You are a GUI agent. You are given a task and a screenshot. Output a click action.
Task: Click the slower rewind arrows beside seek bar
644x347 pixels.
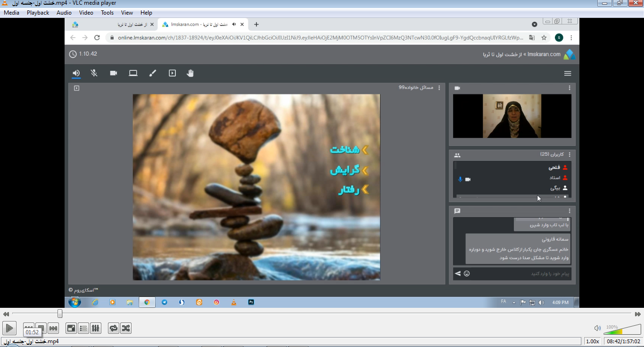pyautogui.click(x=6, y=314)
